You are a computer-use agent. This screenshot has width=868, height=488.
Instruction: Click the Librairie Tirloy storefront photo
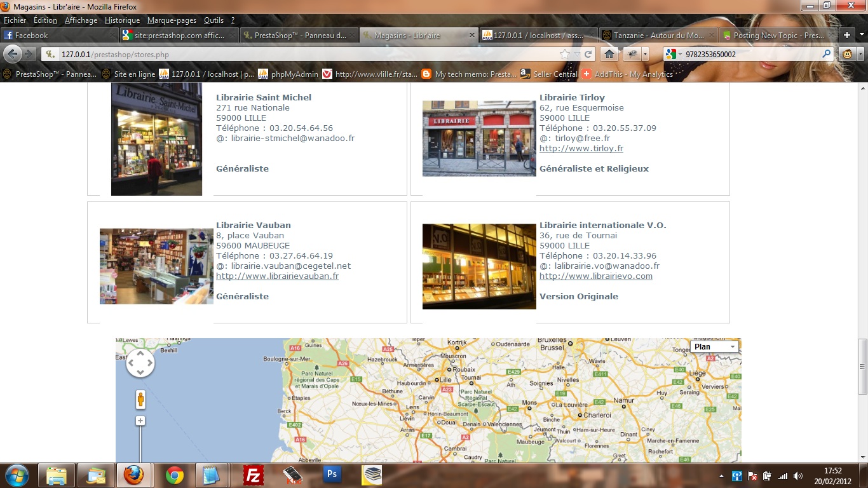coord(479,139)
